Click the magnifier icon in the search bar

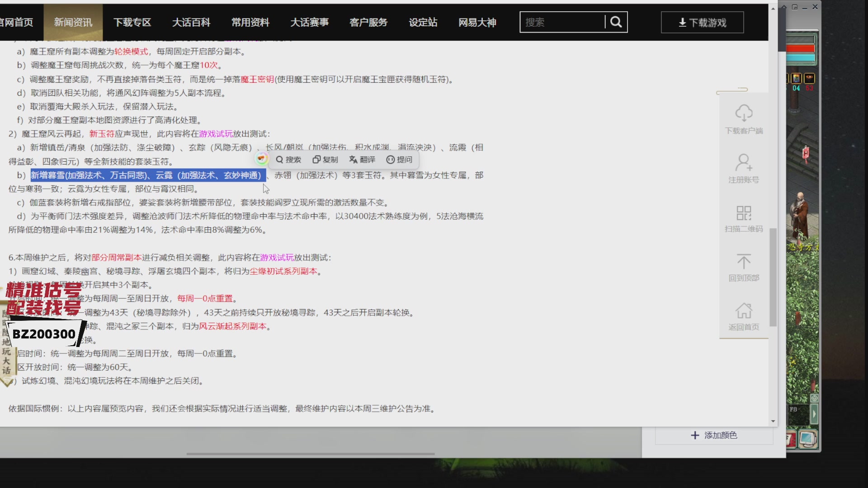point(617,22)
